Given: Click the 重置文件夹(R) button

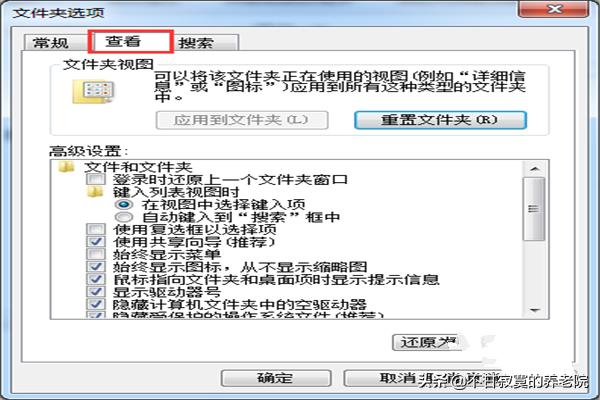Looking at the screenshot, I should click(440, 120).
